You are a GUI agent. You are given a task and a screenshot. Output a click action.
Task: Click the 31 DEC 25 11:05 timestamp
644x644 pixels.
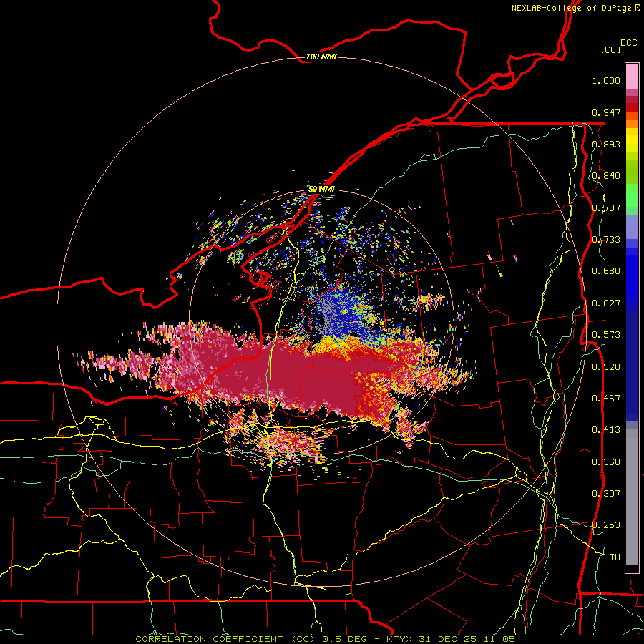coord(467,639)
